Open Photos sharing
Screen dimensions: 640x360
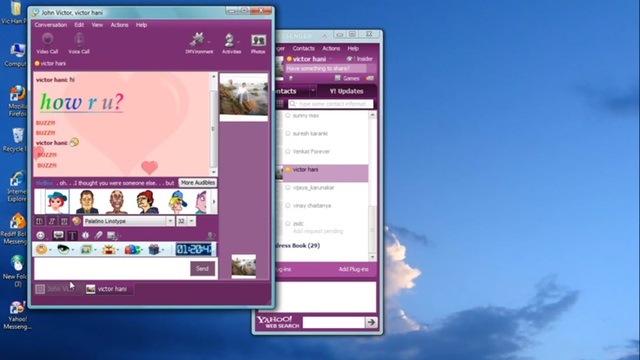tap(258, 44)
